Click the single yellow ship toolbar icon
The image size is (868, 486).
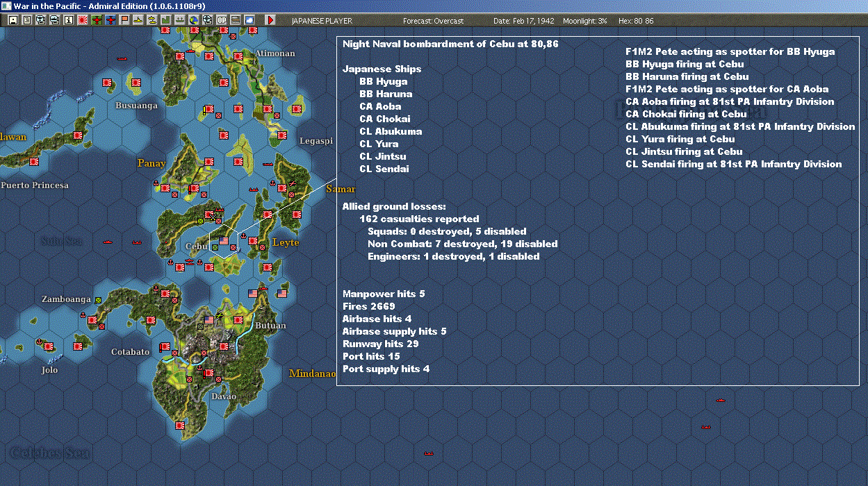(x=138, y=20)
